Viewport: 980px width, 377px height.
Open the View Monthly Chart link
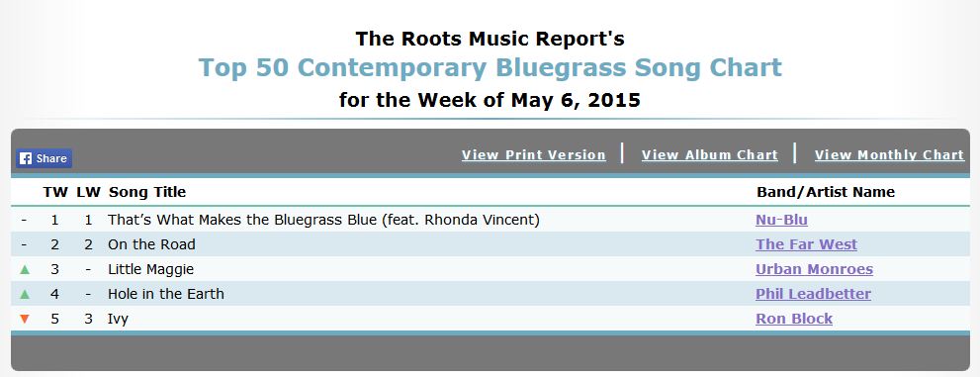tap(889, 155)
